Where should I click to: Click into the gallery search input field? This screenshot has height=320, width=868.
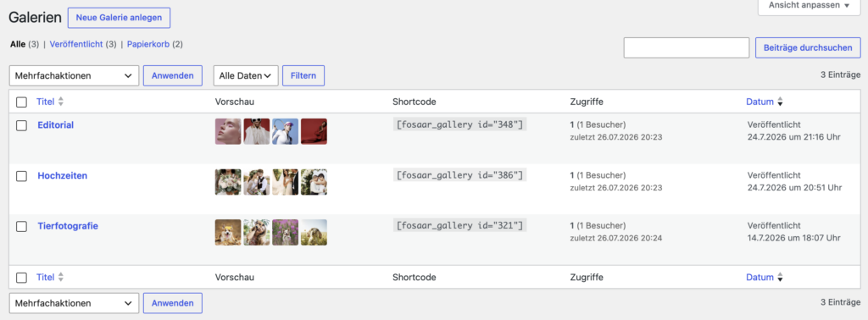pyautogui.click(x=687, y=47)
